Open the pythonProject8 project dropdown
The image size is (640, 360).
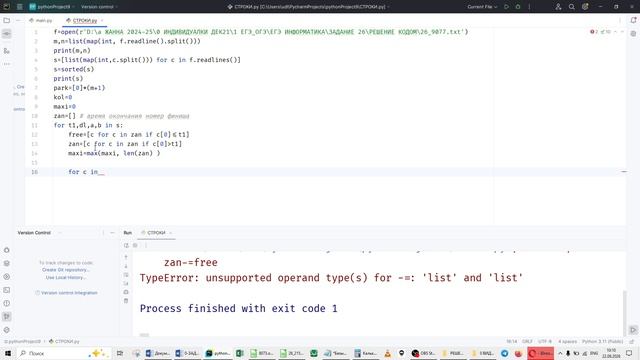coord(52,7)
